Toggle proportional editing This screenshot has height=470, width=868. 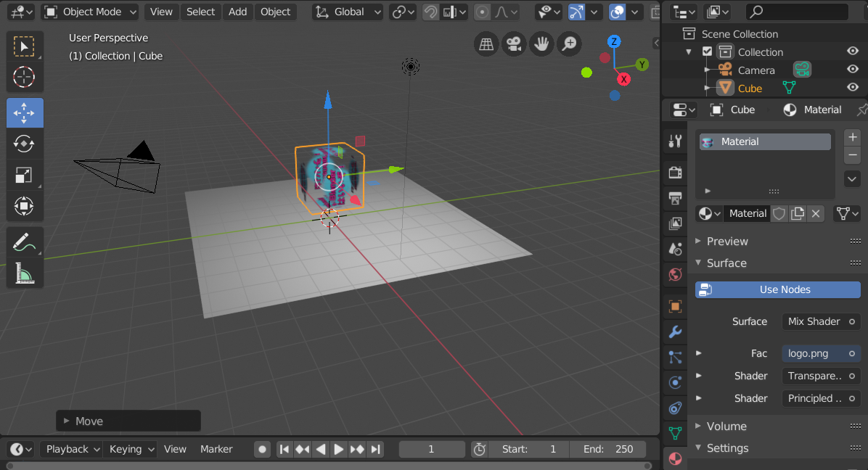tap(483, 12)
